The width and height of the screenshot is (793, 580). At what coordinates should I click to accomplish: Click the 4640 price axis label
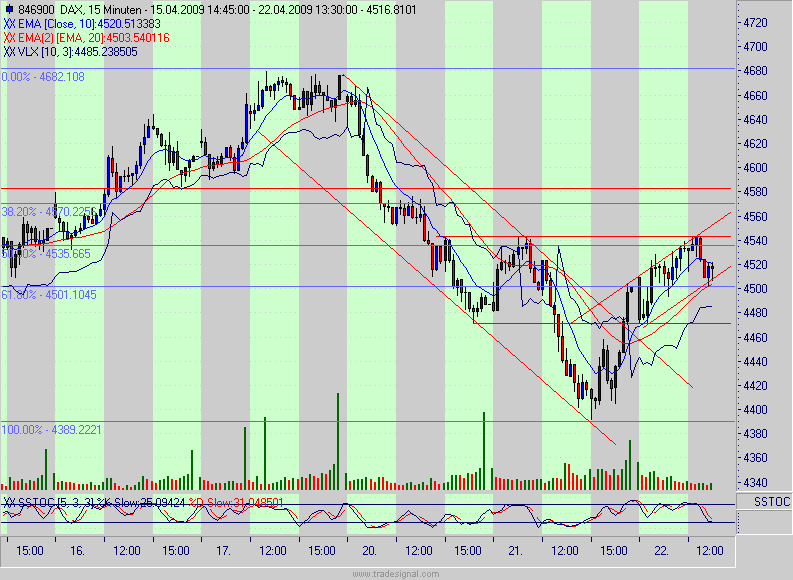(x=756, y=120)
